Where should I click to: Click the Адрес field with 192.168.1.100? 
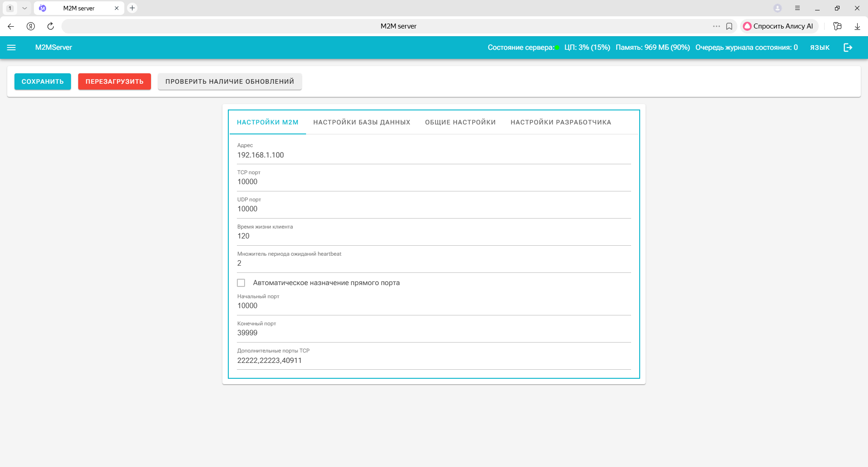pos(434,155)
